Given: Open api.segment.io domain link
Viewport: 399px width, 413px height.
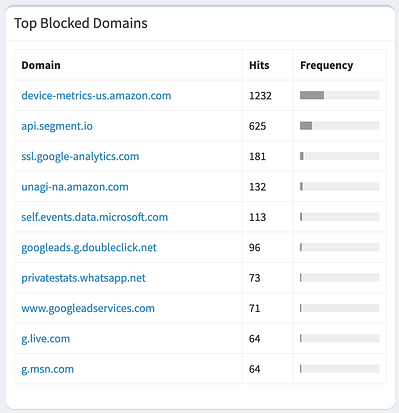Looking at the screenshot, I should pyautogui.click(x=57, y=126).
